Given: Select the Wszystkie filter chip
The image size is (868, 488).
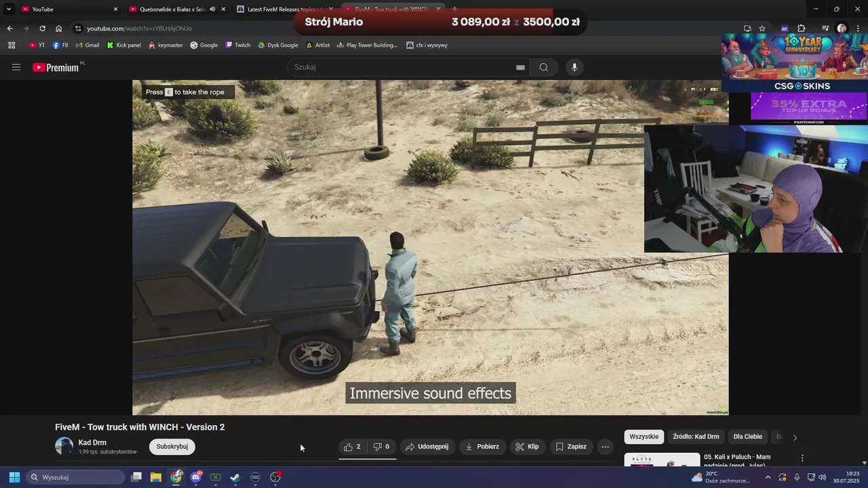Looking at the screenshot, I should (644, 436).
